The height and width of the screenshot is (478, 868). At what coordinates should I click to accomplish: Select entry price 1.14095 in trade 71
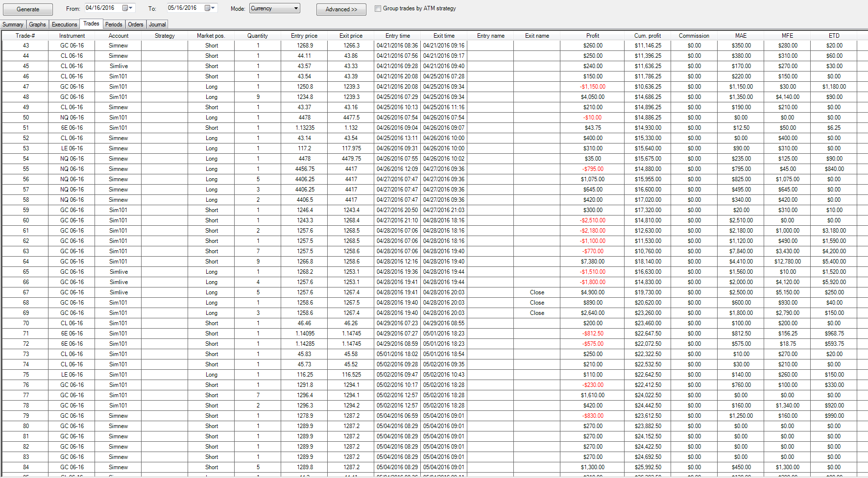[x=305, y=334]
